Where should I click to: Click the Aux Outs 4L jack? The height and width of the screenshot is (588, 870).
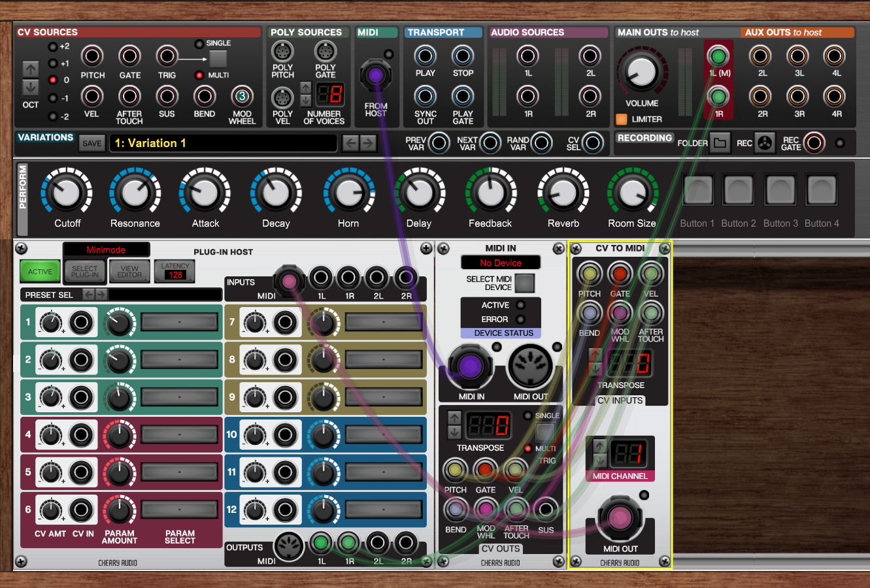tap(835, 56)
